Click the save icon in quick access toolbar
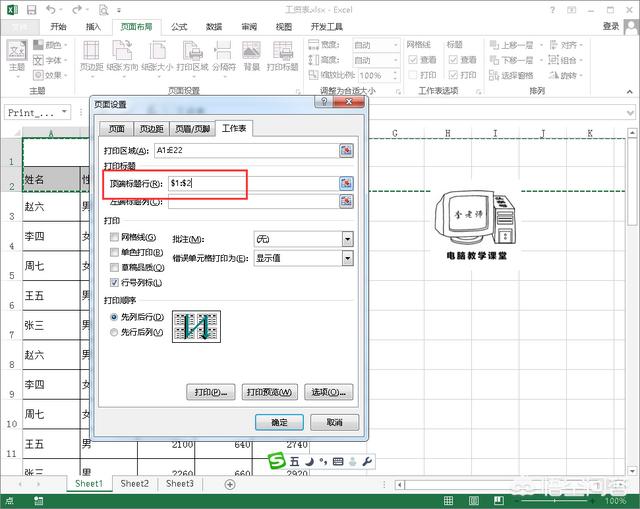The height and width of the screenshot is (509, 640). tap(30, 9)
